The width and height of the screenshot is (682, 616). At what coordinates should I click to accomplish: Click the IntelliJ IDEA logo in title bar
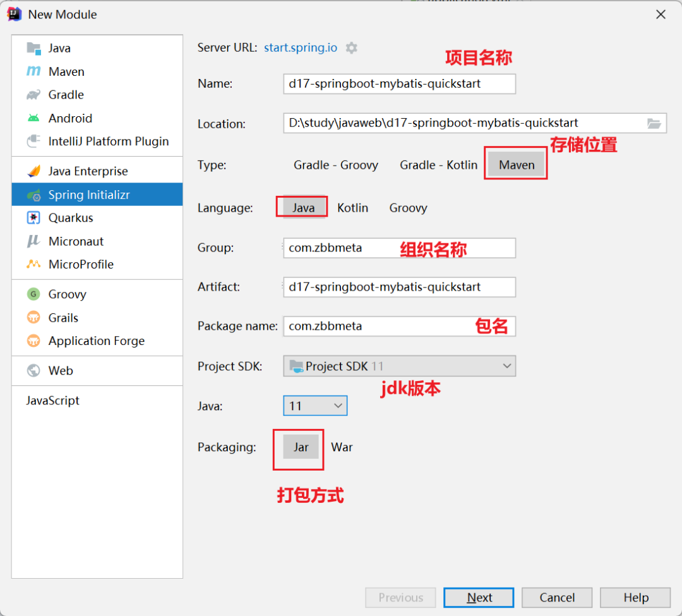pyautogui.click(x=15, y=15)
